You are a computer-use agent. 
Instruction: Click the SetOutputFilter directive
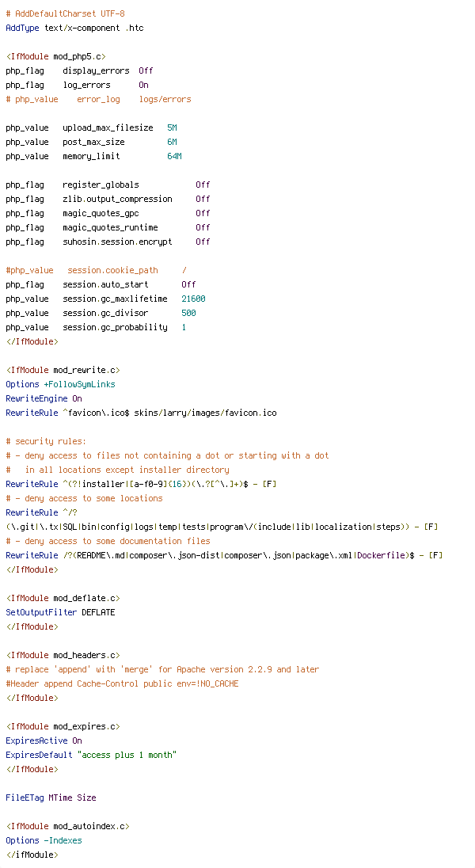click(x=41, y=612)
